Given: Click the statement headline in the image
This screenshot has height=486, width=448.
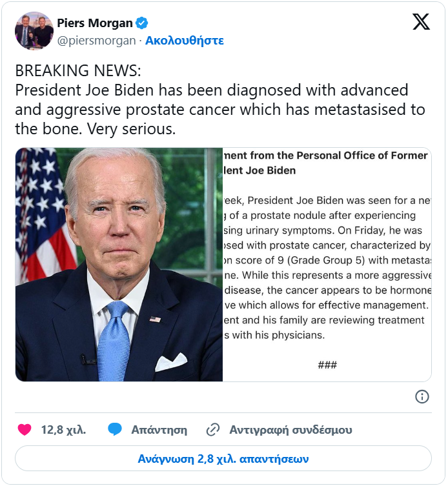Looking at the screenshot, I should 325,163.
